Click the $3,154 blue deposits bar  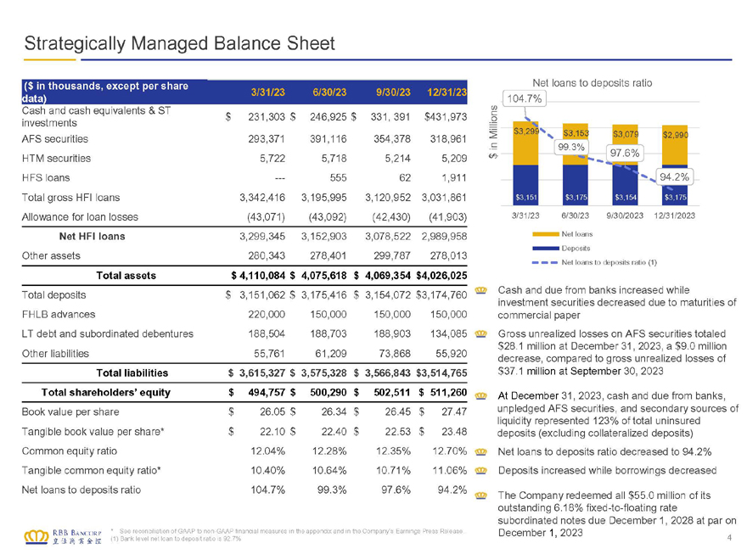pyautogui.click(x=625, y=185)
